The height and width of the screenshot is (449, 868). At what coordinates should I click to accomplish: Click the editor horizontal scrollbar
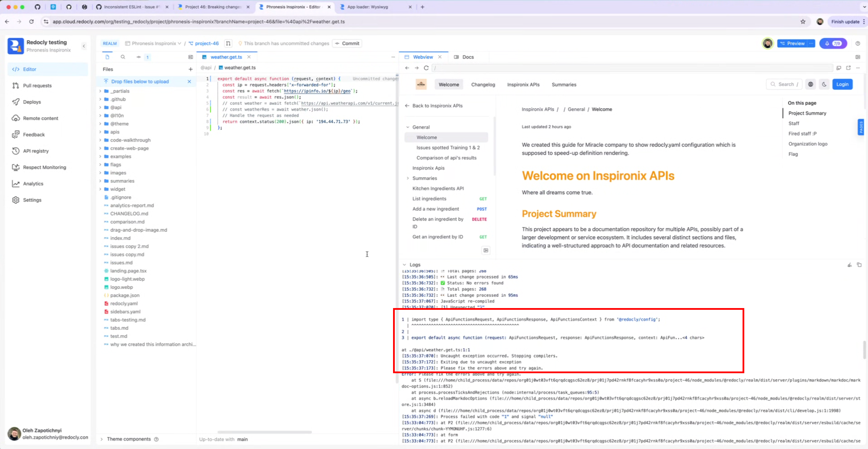tap(264, 432)
